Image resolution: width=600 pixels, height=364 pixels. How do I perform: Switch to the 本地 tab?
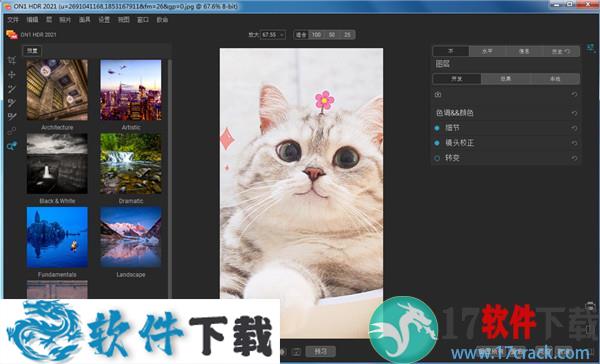coord(555,79)
